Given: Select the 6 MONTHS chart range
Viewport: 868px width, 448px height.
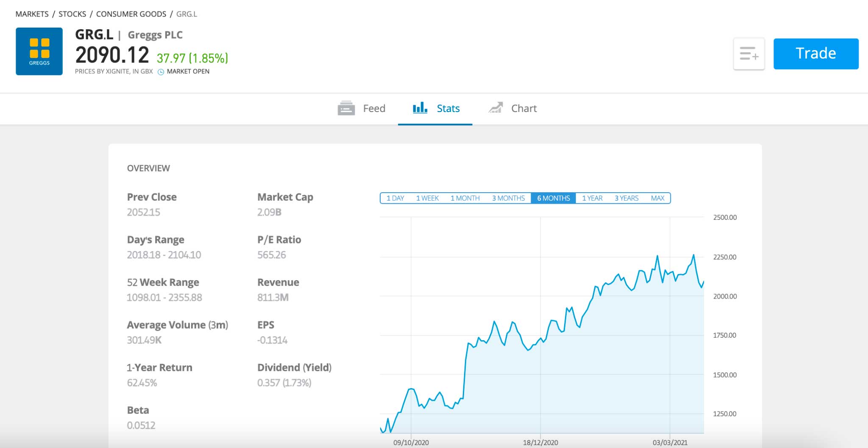Looking at the screenshot, I should 553,198.
